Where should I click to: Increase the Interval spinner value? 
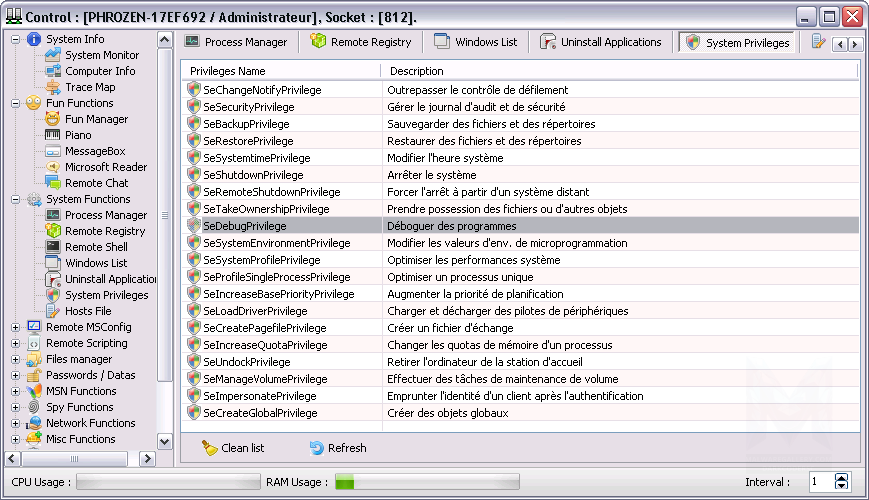tap(841, 477)
